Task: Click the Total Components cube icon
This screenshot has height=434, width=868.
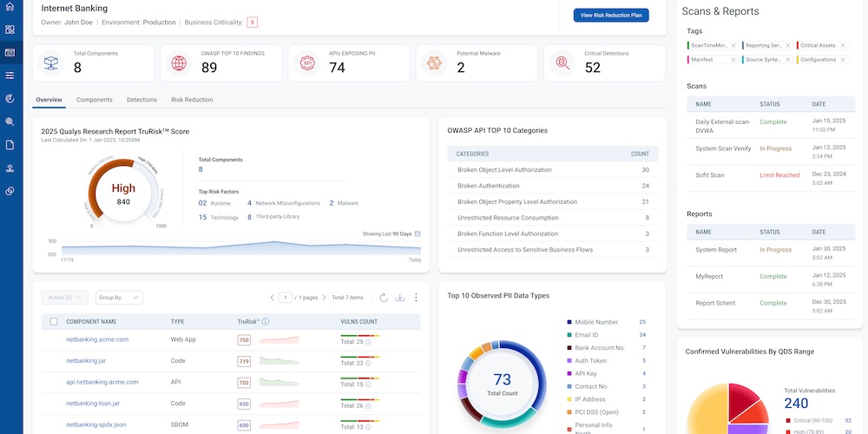Action: tap(51, 63)
